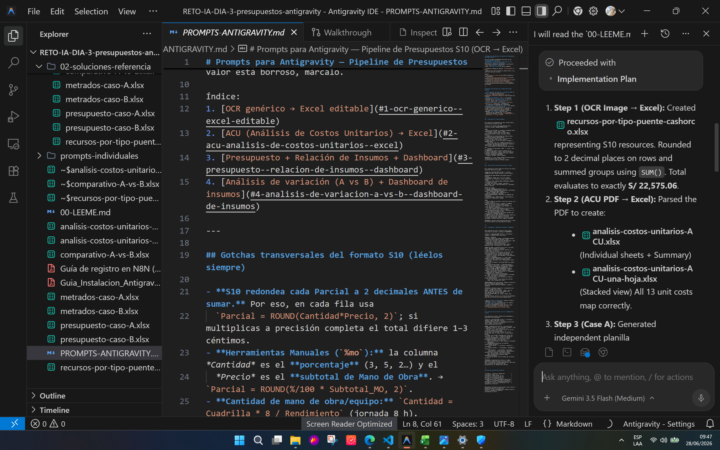Switch to the Walkthrough tab
Viewport: 720px width, 450px height.
pos(342,33)
